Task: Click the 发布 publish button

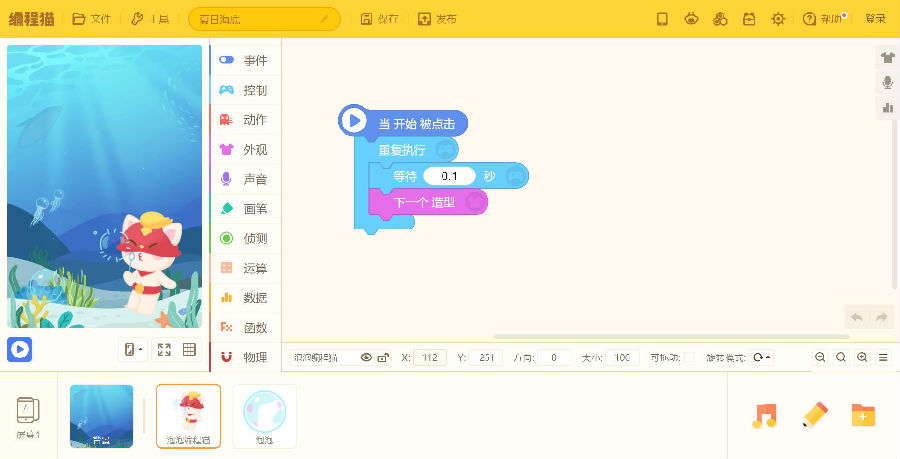Action: click(x=437, y=19)
